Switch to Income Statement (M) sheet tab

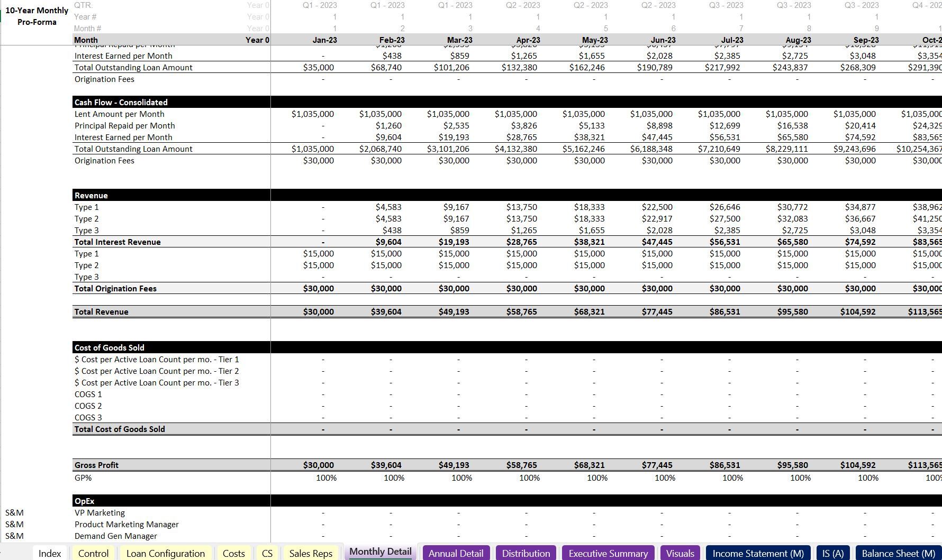[x=758, y=553]
